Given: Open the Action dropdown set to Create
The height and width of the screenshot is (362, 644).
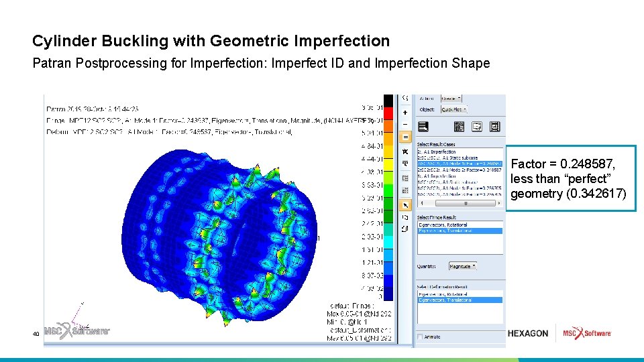Looking at the screenshot, I should click(451, 99).
